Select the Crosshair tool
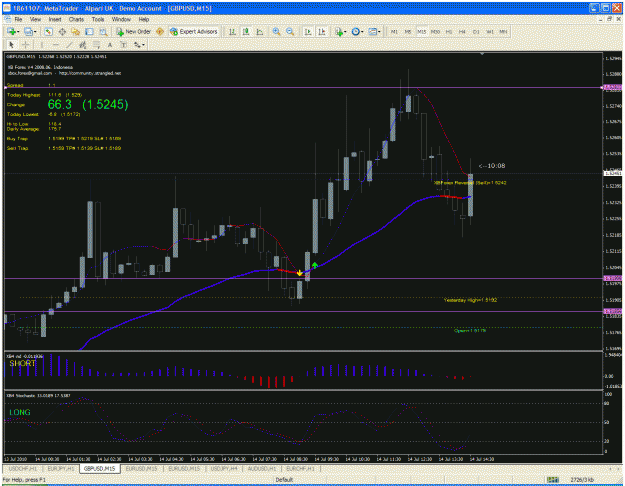The height and width of the screenshot is (486, 625). [x=26, y=45]
